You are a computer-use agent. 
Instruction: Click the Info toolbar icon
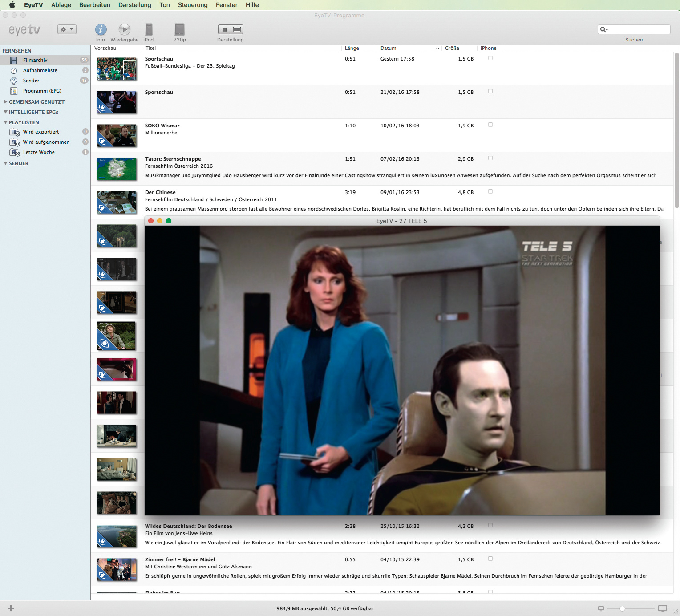[101, 30]
